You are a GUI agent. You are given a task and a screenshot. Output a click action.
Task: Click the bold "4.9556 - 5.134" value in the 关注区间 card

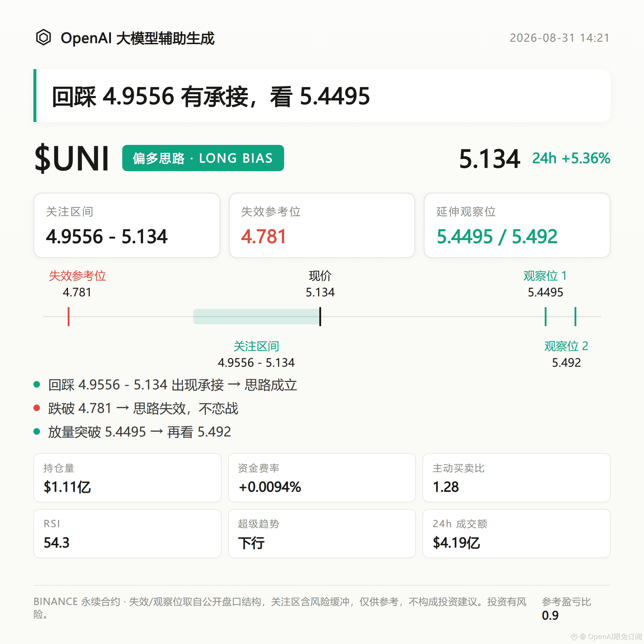pos(107,236)
